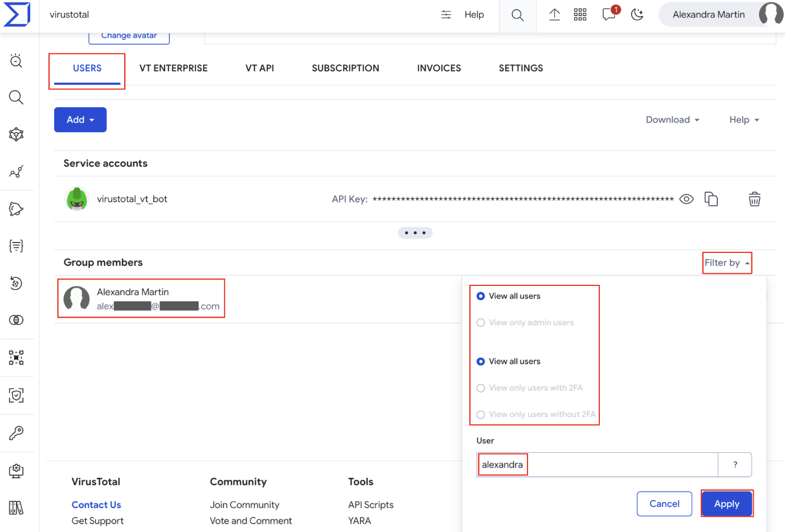
Task: Open the API key sidebar icon
Action: [x=17, y=433]
